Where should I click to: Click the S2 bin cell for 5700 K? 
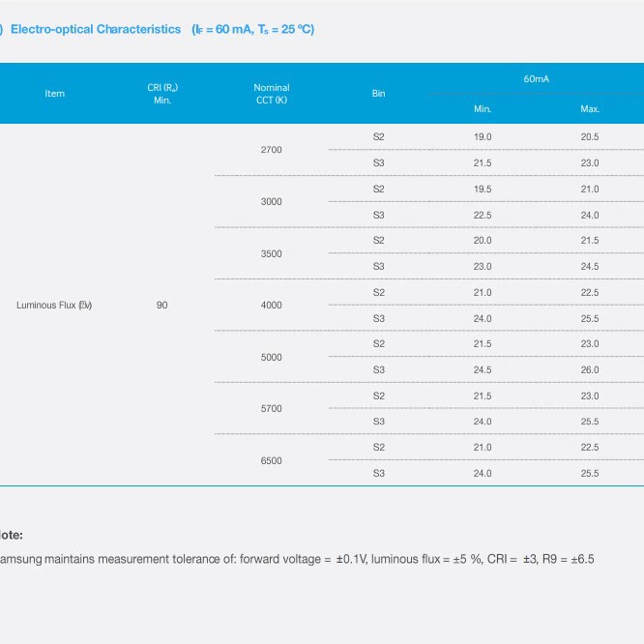(x=379, y=395)
